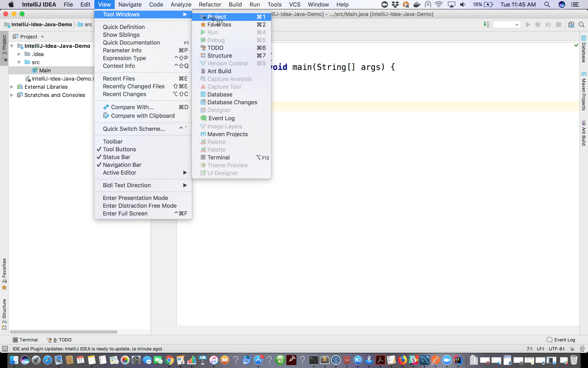
Task: Open the VCS menu
Action: pyautogui.click(x=295, y=4)
